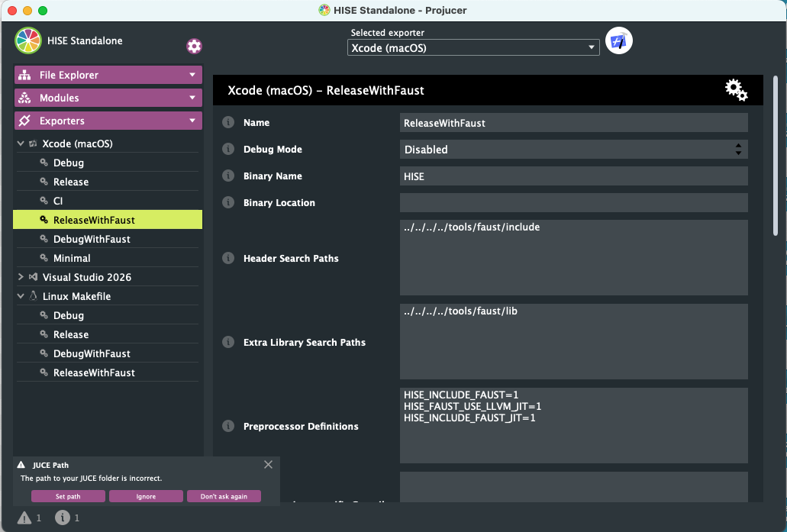Click info icon next to Header Search Paths
Viewport: 787px width, 532px height.
click(228, 258)
